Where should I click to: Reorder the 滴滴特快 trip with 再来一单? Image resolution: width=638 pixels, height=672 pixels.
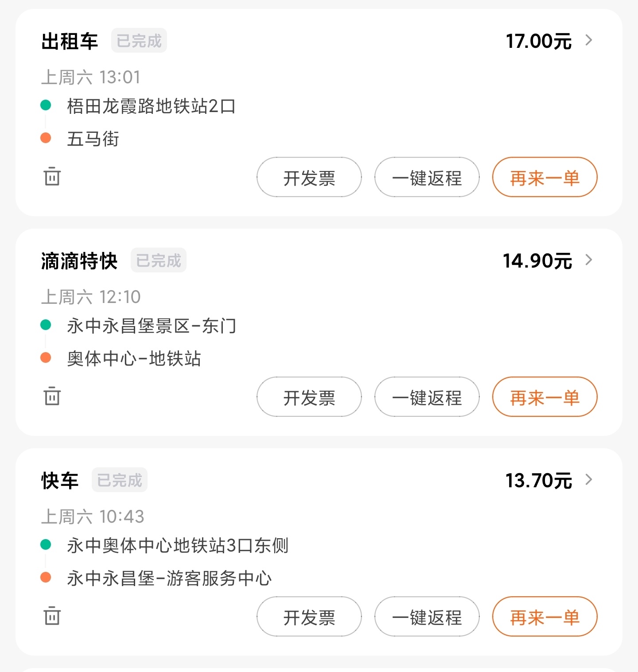coord(545,397)
